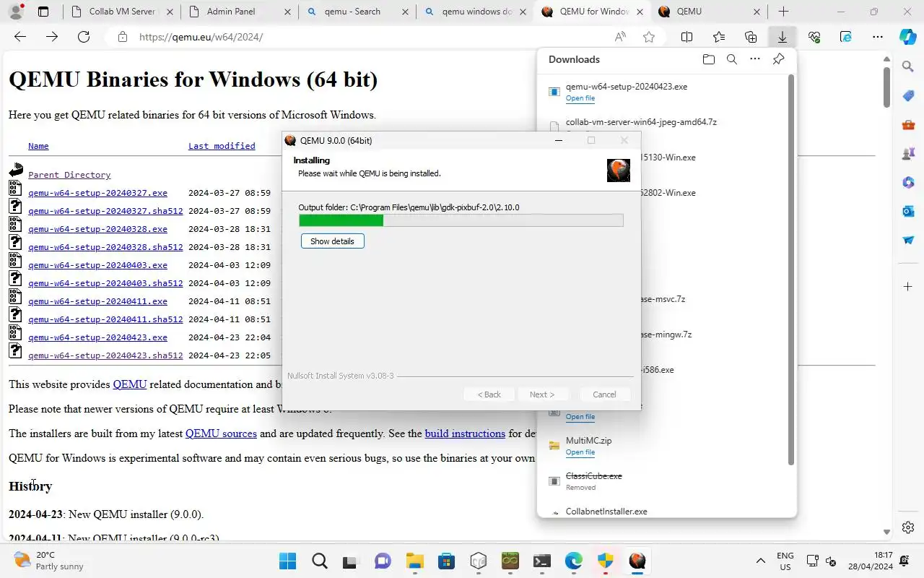Screen dimensions: 924x578
Task: Click the installer progress bar
Action: [x=461, y=220]
